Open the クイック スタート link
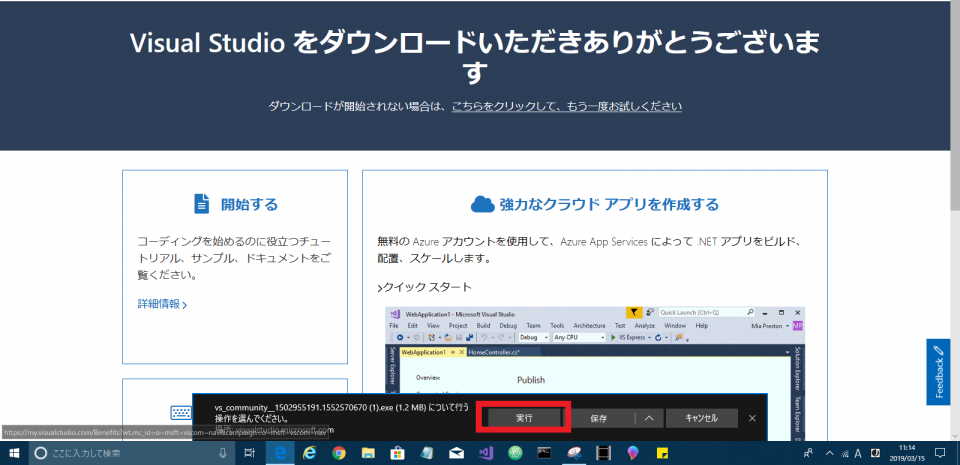This screenshot has width=960, height=465. 425,287
